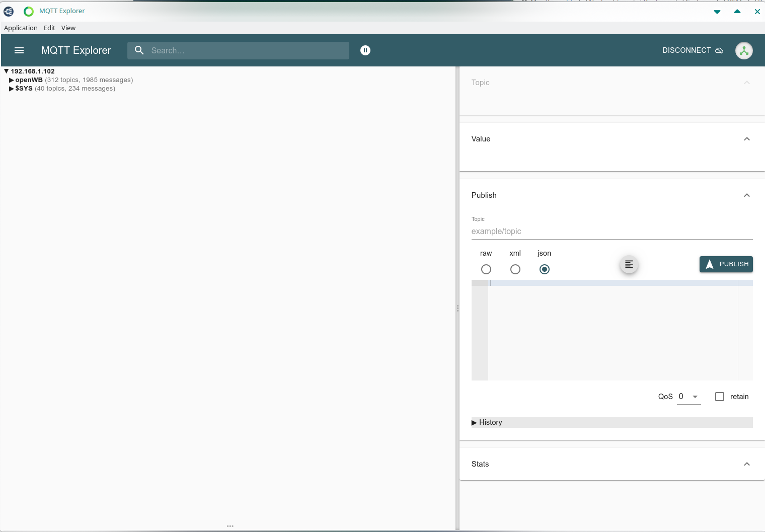The image size is (765, 532).
Task: Minimize the MQTT Explorer window
Action: click(x=717, y=12)
